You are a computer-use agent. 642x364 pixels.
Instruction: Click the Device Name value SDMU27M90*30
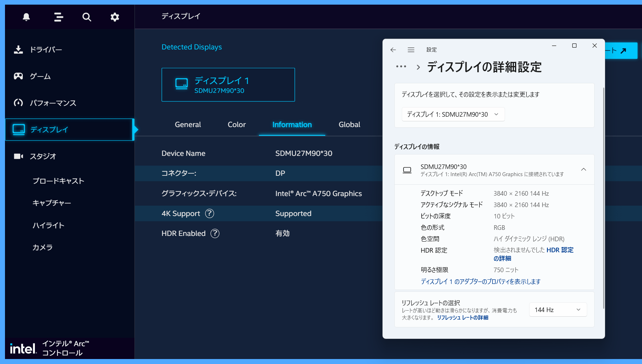pyautogui.click(x=304, y=153)
